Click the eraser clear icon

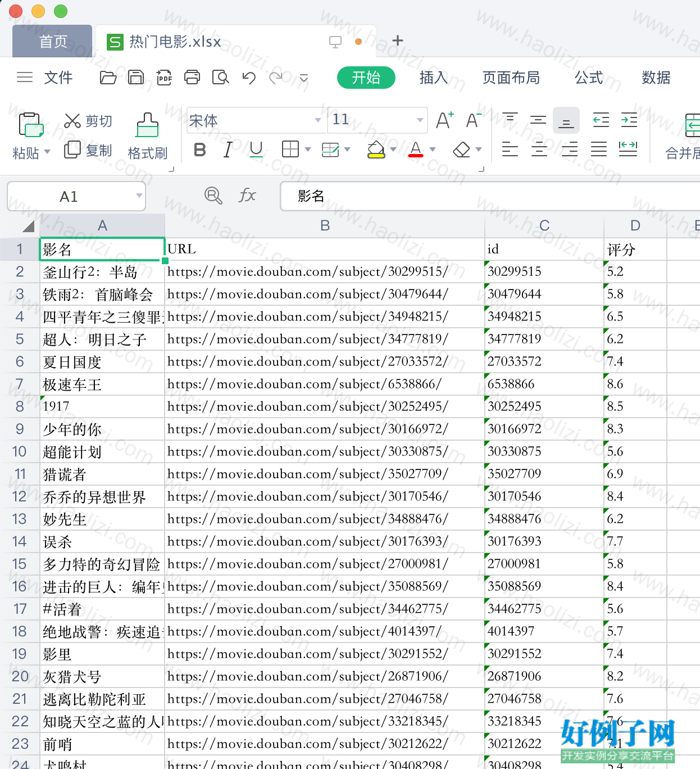462,150
